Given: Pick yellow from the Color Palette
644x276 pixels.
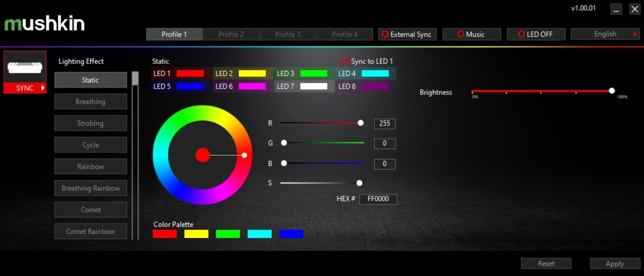Looking at the screenshot, I should coord(196,234).
